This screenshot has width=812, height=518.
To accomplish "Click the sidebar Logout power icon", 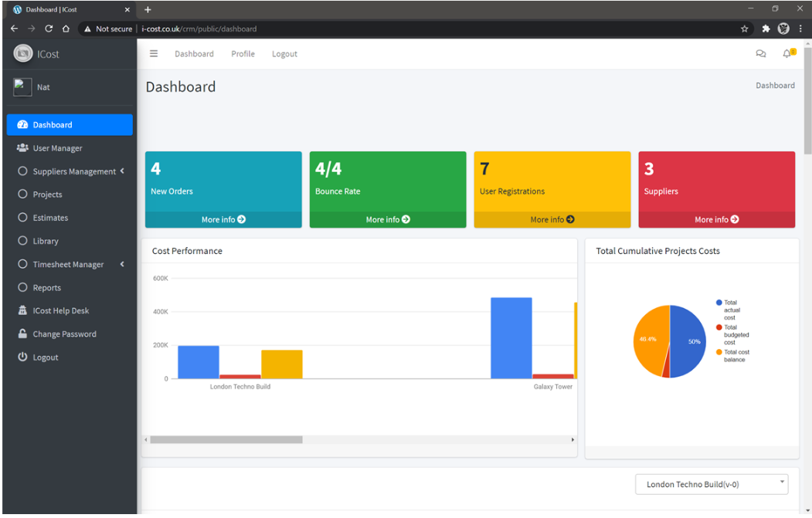I will 22,357.
